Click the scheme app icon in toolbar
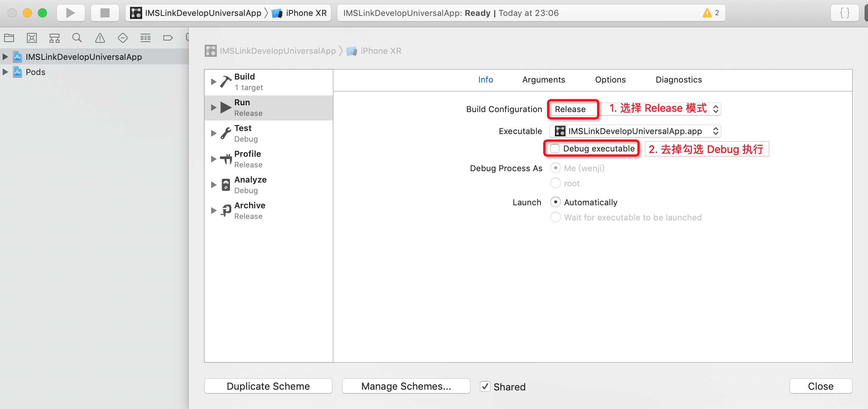 tap(136, 13)
